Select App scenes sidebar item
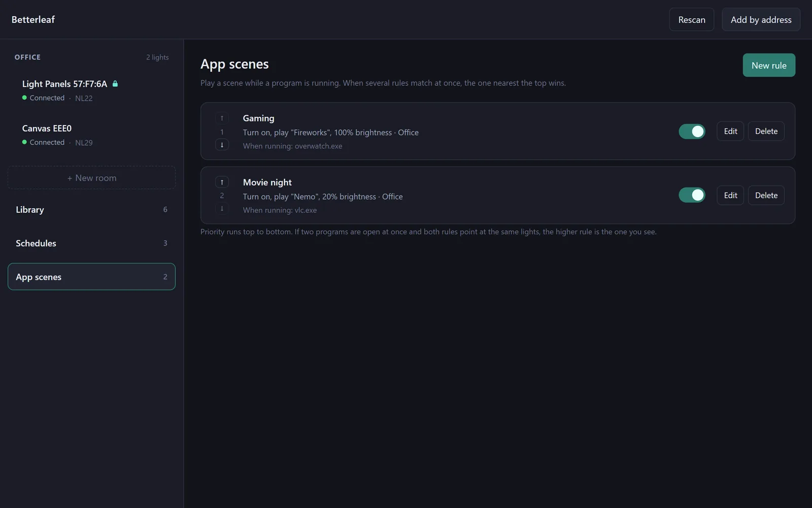 (x=91, y=277)
